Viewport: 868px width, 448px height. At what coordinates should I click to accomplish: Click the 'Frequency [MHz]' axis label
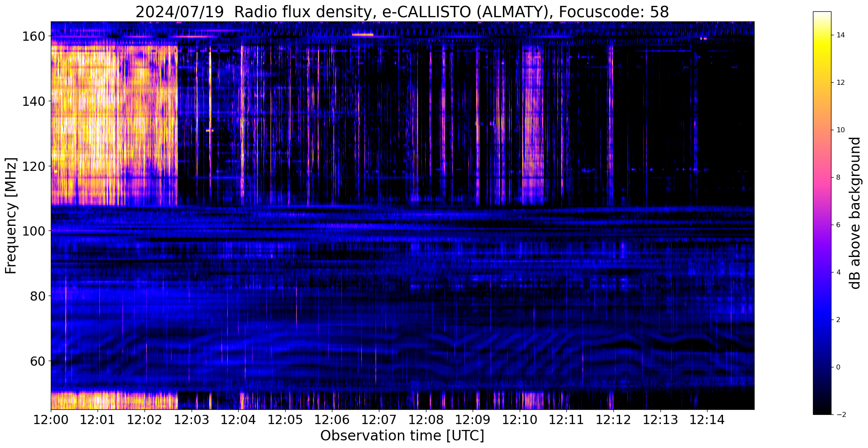point(11,215)
